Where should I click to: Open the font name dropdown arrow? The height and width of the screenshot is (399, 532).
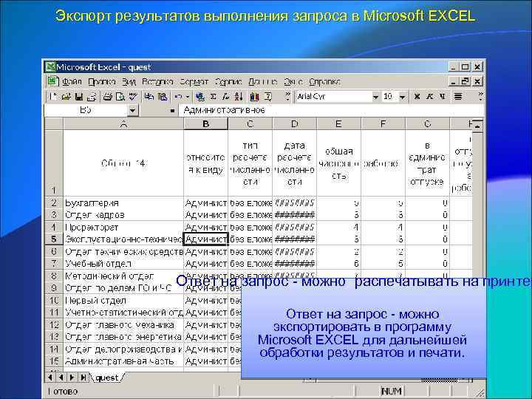pyautogui.click(x=375, y=97)
